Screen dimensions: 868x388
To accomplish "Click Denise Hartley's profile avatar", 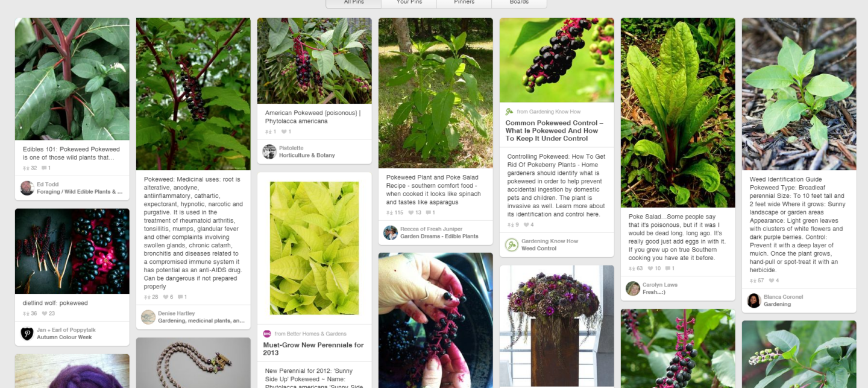I will click(148, 317).
